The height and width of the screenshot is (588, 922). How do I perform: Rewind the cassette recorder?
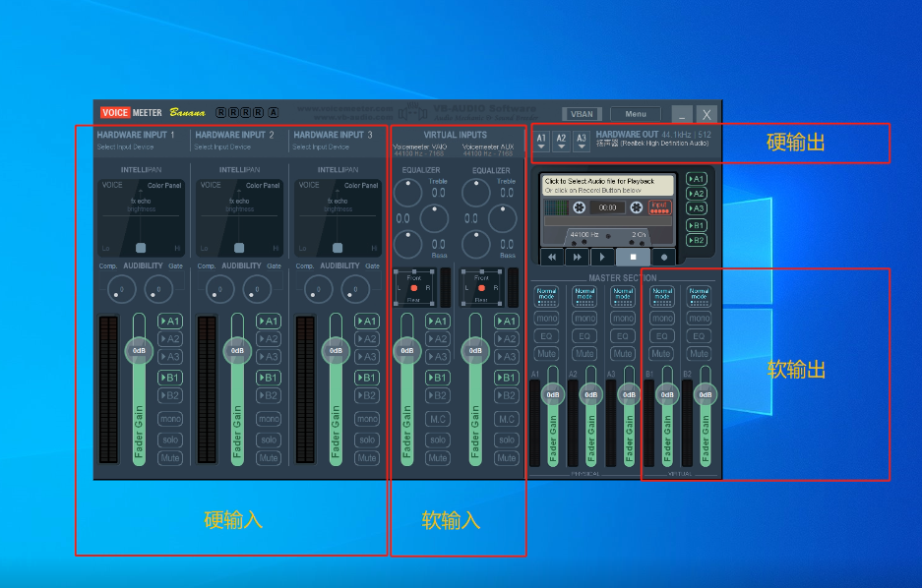tap(552, 257)
